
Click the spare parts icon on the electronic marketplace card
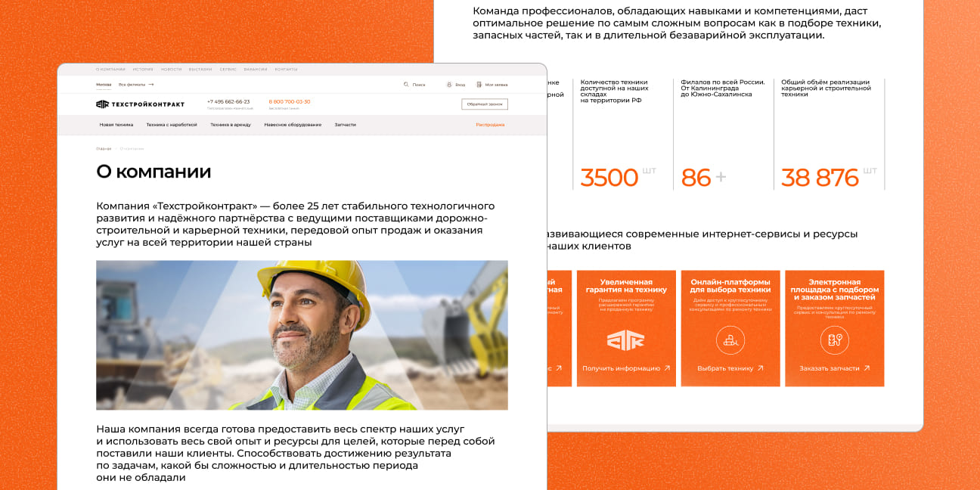tap(835, 340)
